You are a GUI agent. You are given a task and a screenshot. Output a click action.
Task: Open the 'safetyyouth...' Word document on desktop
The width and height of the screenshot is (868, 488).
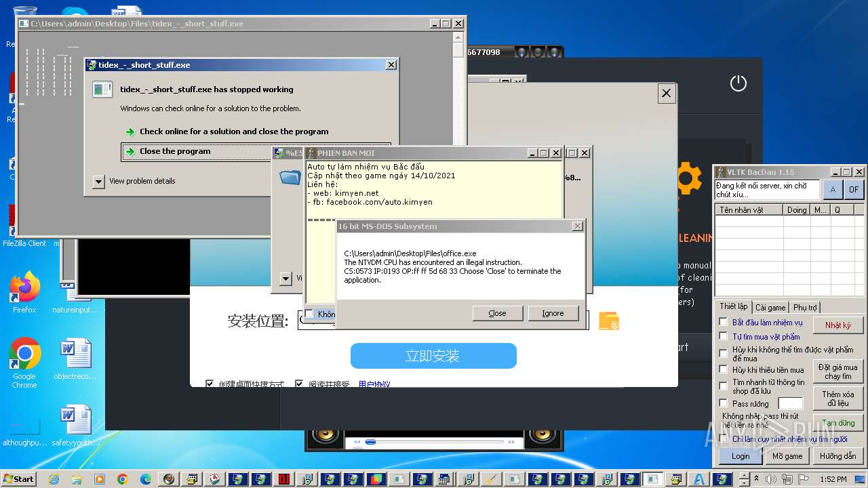click(75, 426)
